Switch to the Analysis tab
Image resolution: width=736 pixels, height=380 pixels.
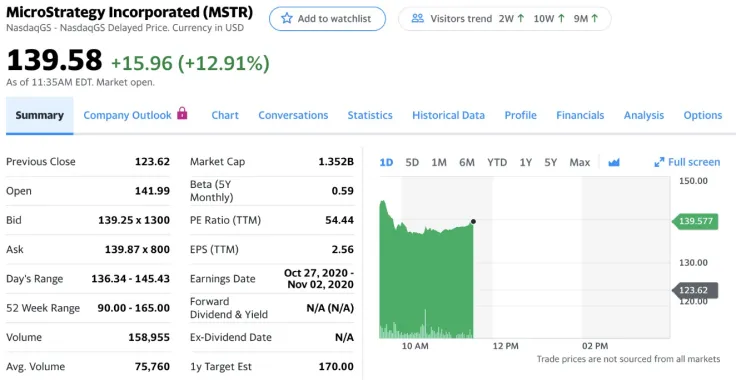(x=644, y=115)
